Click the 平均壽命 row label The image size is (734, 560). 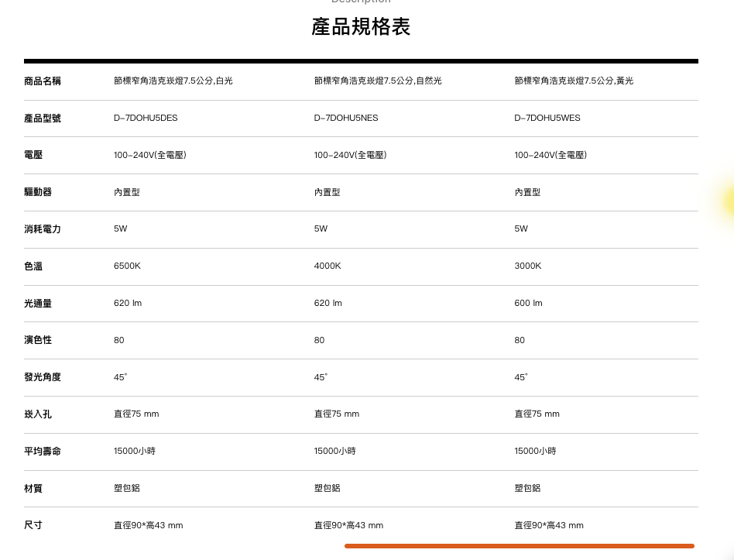[43, 452]
